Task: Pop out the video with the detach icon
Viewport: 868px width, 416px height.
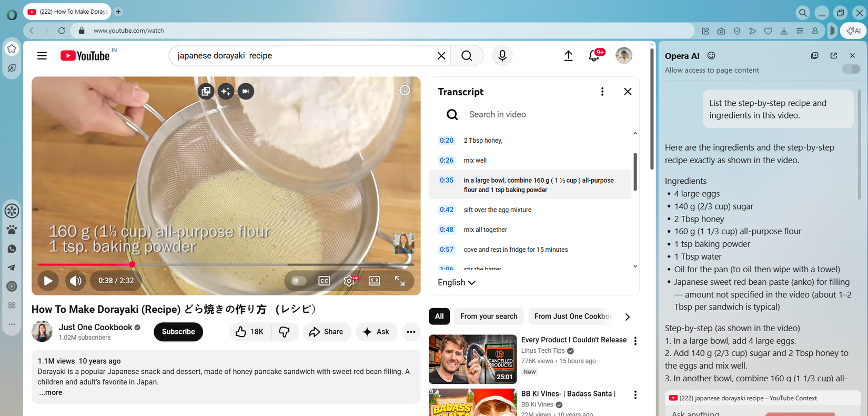Action: [x=206, y=91]
